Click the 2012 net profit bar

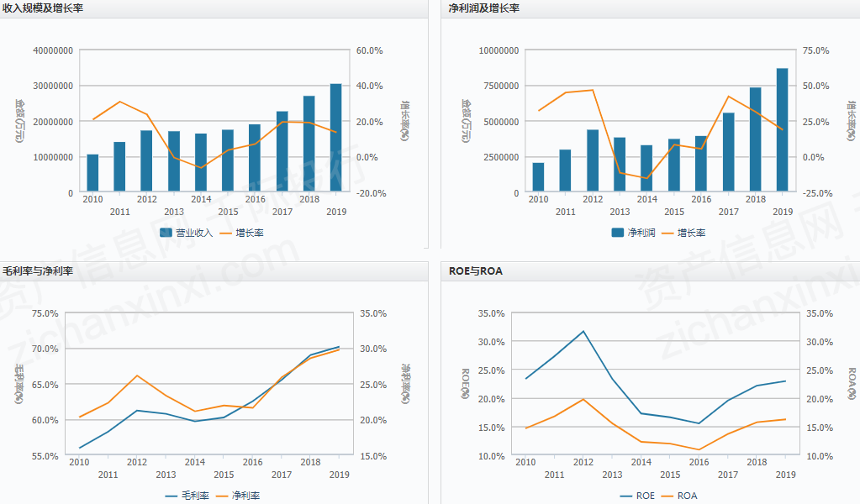(x=593, y=161)
